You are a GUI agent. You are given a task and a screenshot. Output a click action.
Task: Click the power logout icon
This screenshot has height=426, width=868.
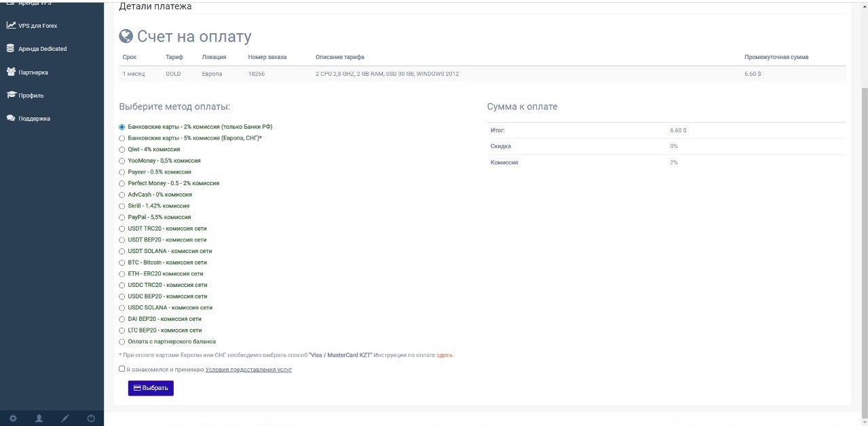click(x=91, y=419)
